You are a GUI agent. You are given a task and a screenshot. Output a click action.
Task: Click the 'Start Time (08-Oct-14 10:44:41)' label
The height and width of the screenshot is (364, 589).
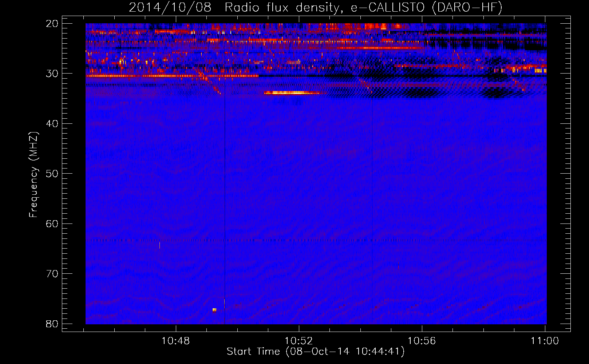pos(316,352)
